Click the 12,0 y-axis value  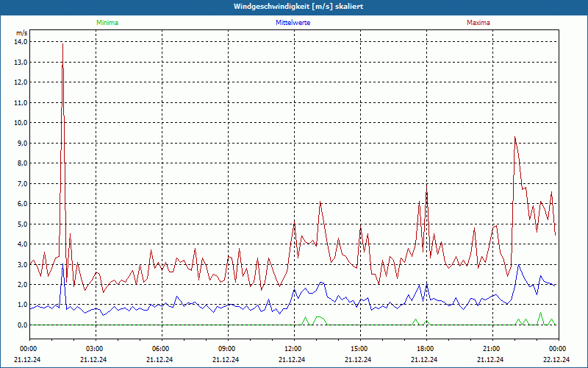tap(21, 82)
